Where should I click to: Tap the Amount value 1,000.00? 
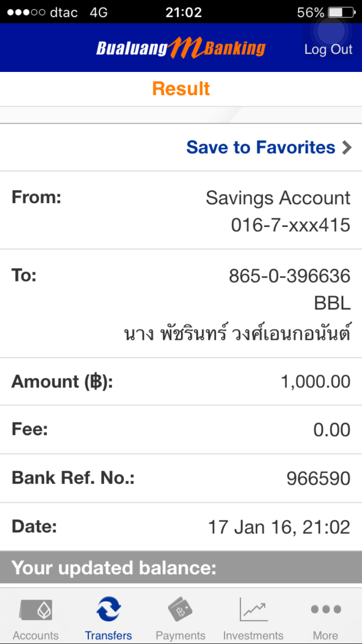315,382
